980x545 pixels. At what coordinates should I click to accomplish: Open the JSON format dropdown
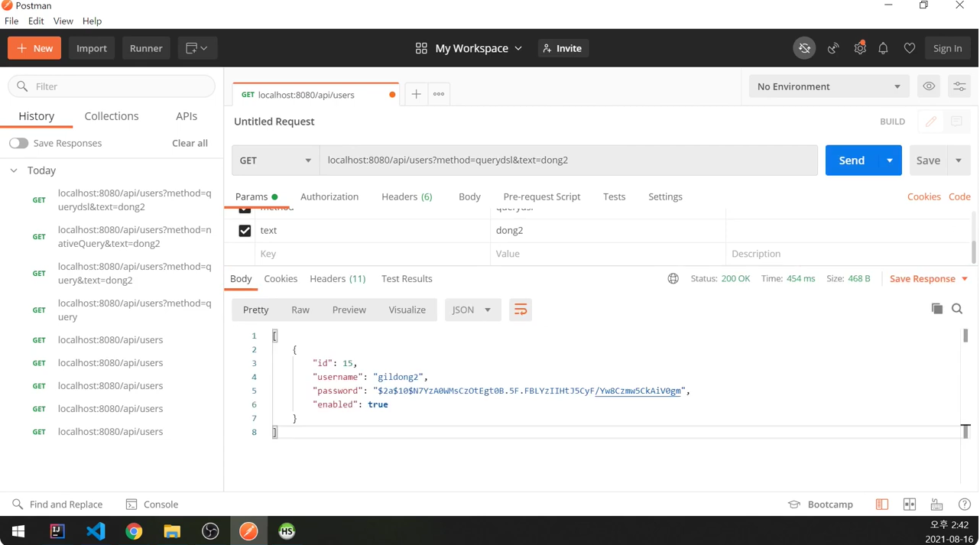472,310
